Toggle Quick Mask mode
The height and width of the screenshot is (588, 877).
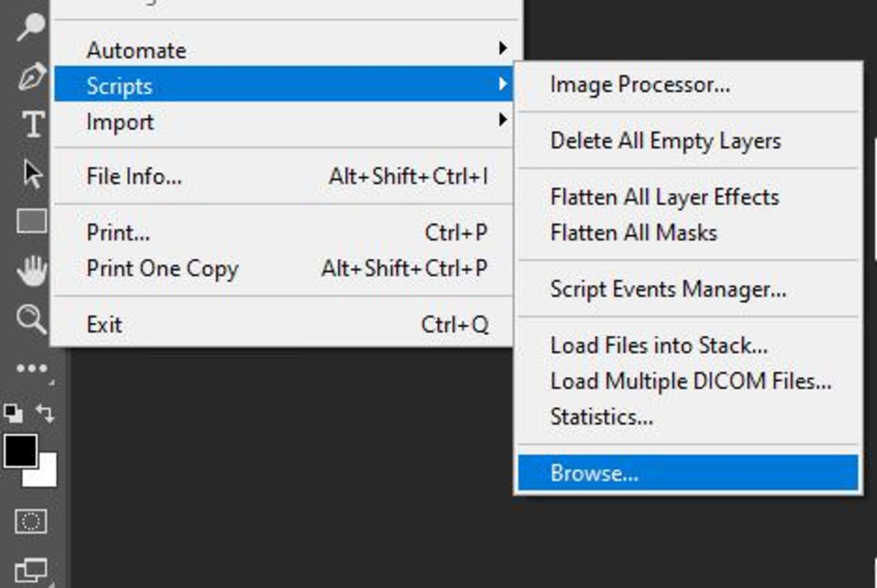pos(31,521)
